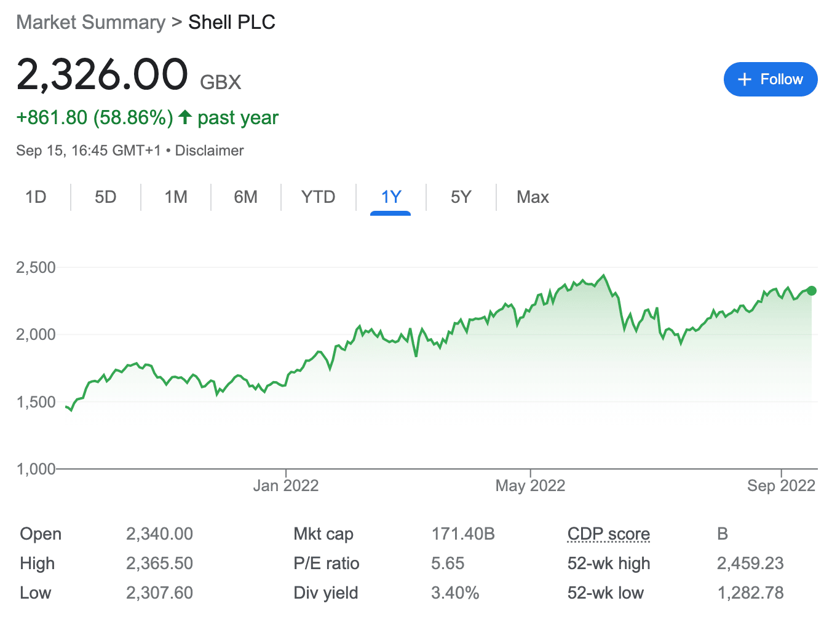The image size is (840, 622).
Task: Open the Disclaimer link
Action: (209, 151)
